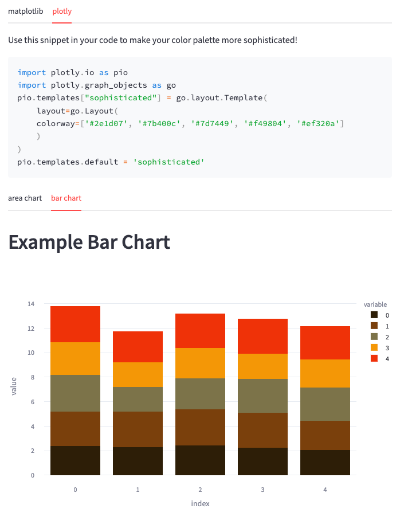The width and height of the screenshot is (400, 532).
Task: Click y-axis tick label 14
Action: pos(31,304)
